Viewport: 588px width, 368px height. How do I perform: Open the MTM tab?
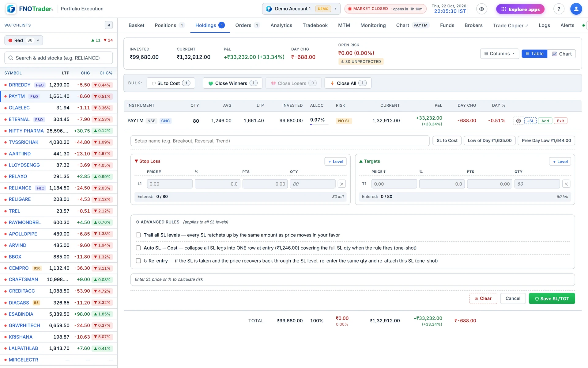pyautogui.click(x=344, y=25)
